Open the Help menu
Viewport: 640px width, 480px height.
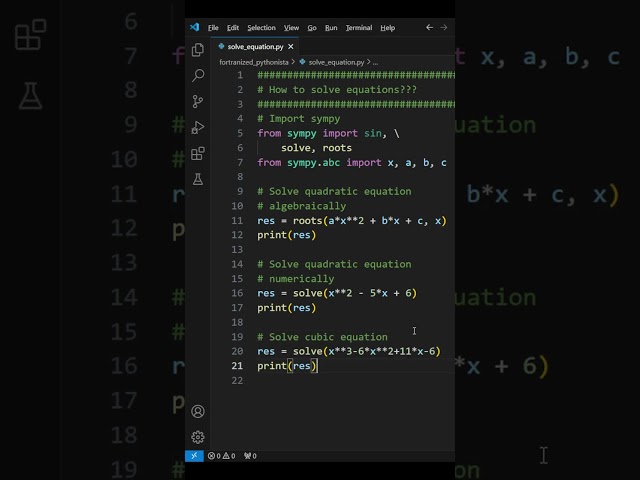tap(387, 28)
